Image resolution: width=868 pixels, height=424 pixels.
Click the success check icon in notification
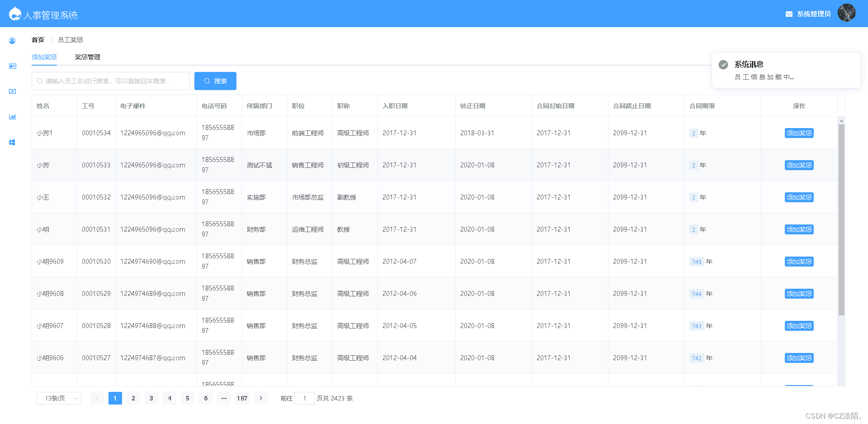[723, 65]
